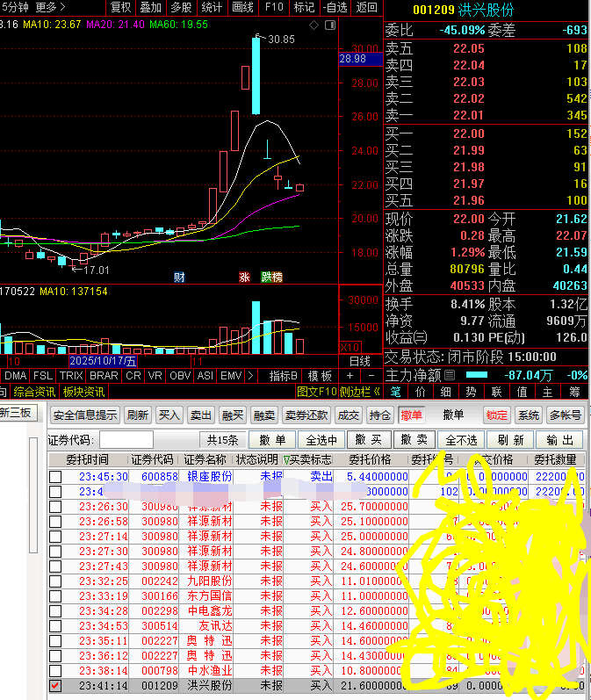The width and height of the screenshot is (591, 700).
Task: Select the 5分钟 period tab
Action: pyautogui.click(x=15, y=7)
